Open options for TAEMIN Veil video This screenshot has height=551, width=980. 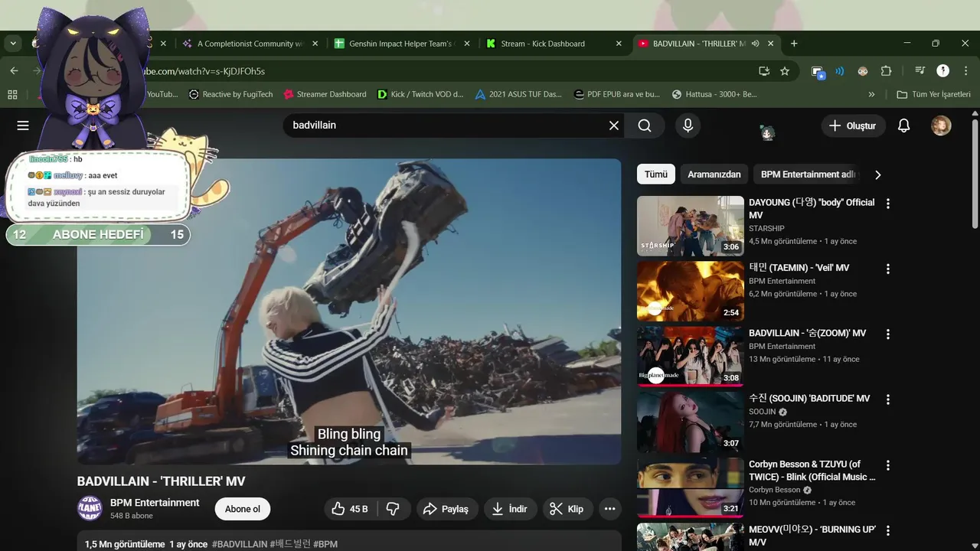pos(888,269)
